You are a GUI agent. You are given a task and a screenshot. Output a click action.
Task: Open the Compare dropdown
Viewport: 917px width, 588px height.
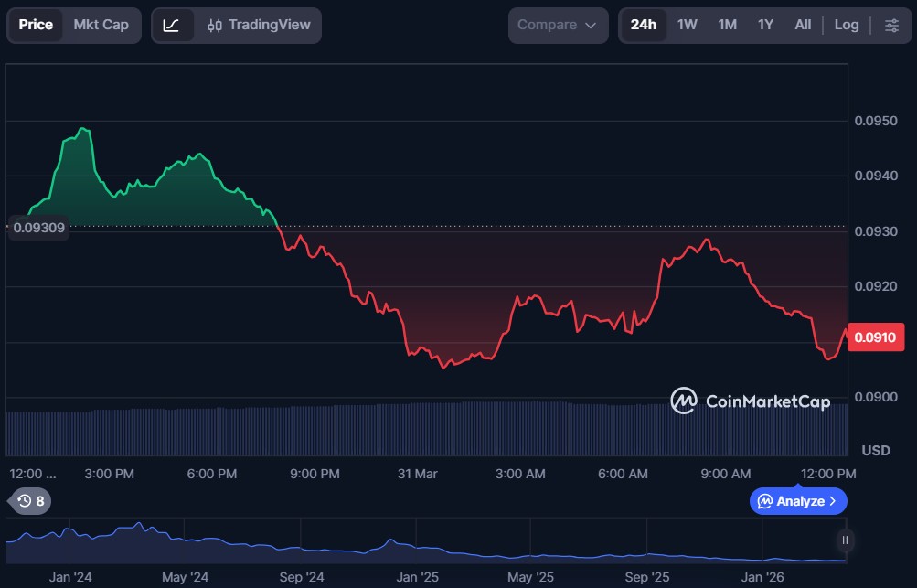click(x=557, y=25)
